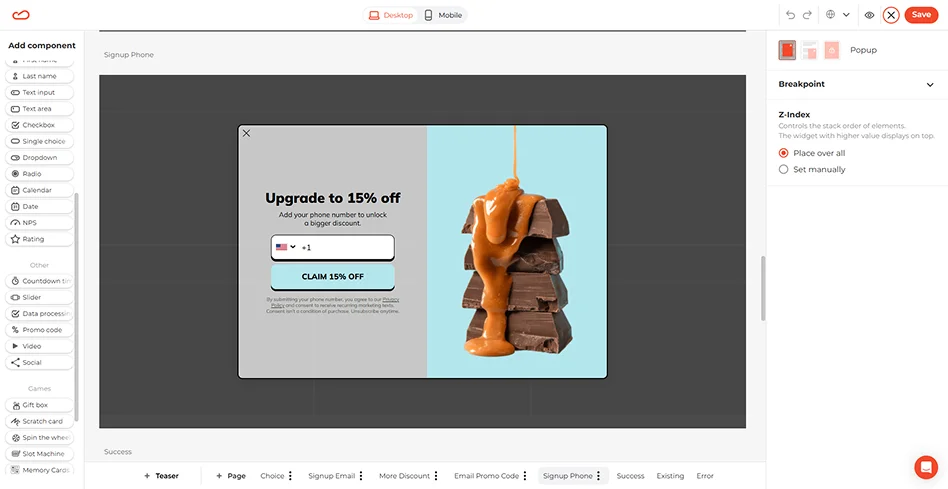Close the popup with the X icon
Image resolution: width=948 pixels, height=489 pixels.
point(247,133)
